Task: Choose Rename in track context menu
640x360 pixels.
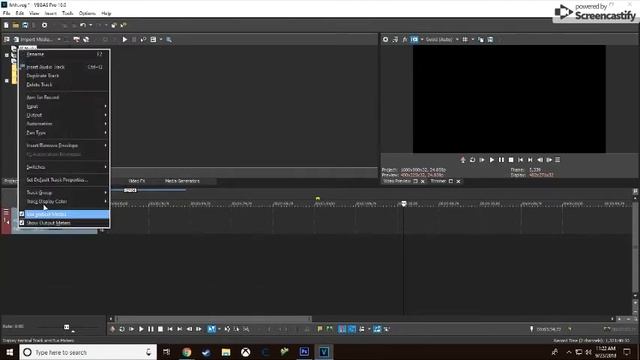Action: pyautogui.click(x=64, y=54)
